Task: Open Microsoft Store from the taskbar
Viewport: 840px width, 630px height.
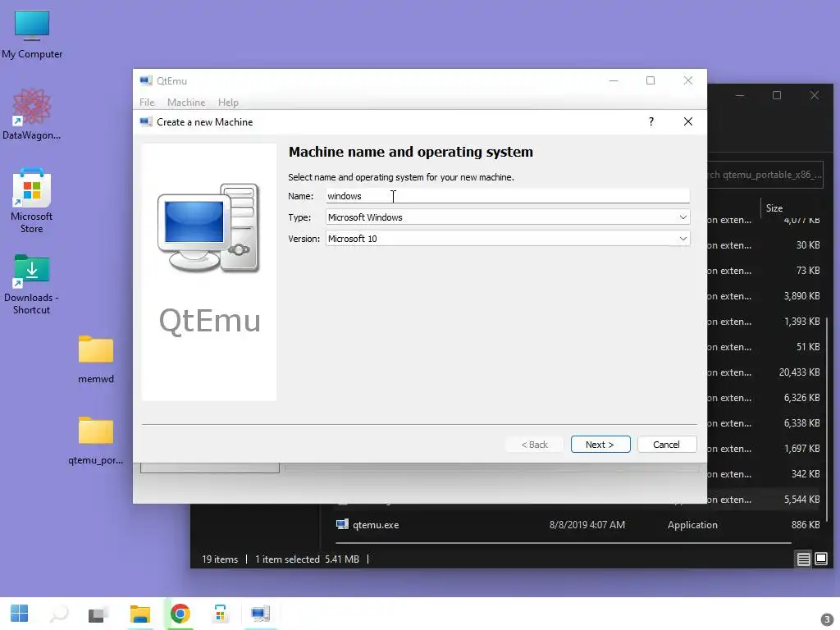Action: (x=220, y=614)
